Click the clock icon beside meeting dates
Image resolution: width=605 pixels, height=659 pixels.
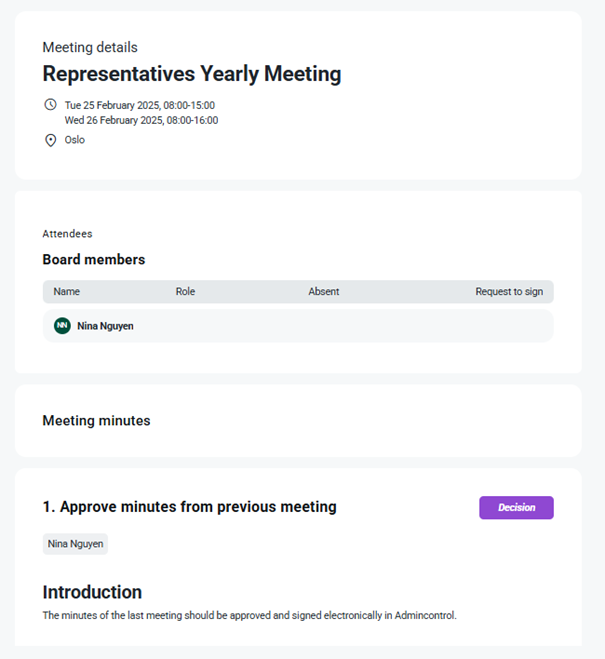click(x=50, y=104)
